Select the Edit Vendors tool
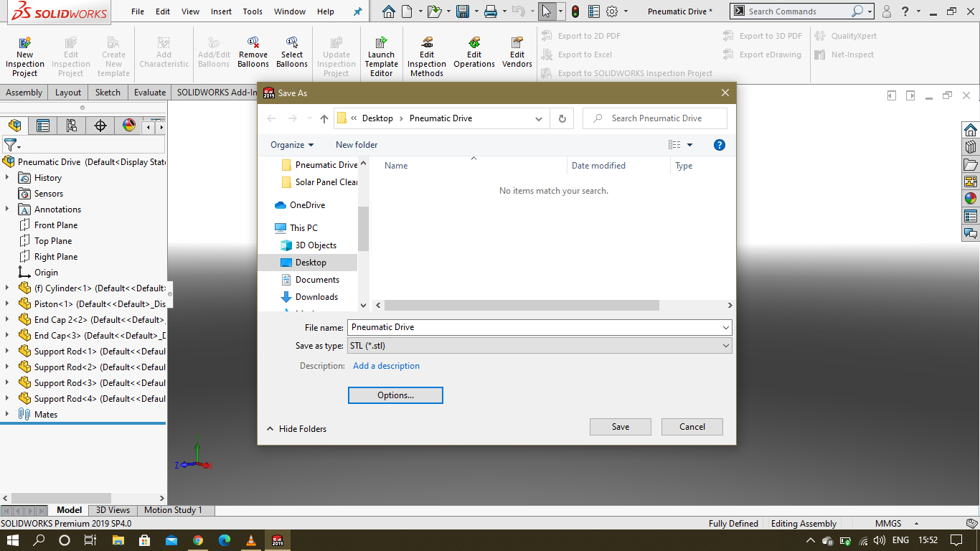The image size is (980, 551). pos(517,52)
